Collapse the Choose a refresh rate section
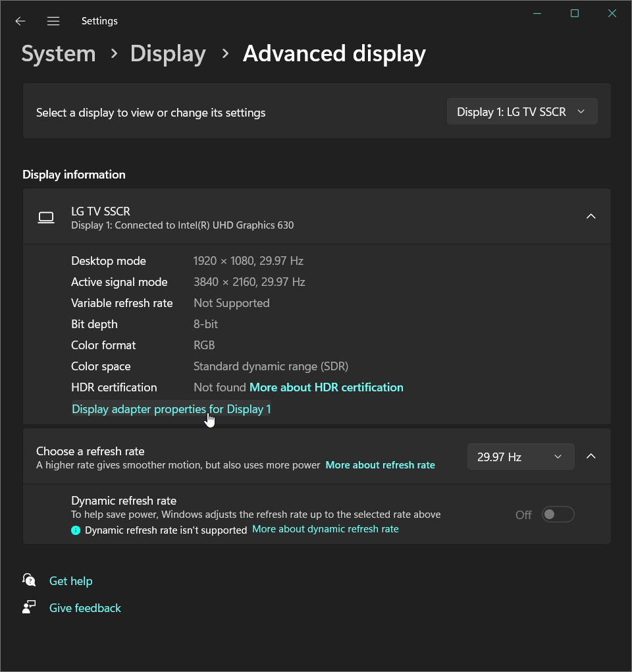 (x=591, y=456)
